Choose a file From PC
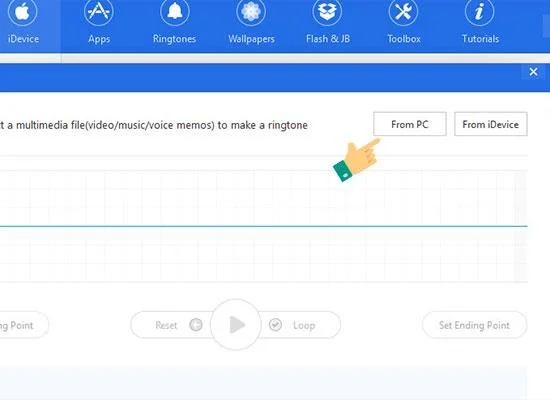Image resolution: width=550 pixels, height=400 pixels. tap(410, 124)
